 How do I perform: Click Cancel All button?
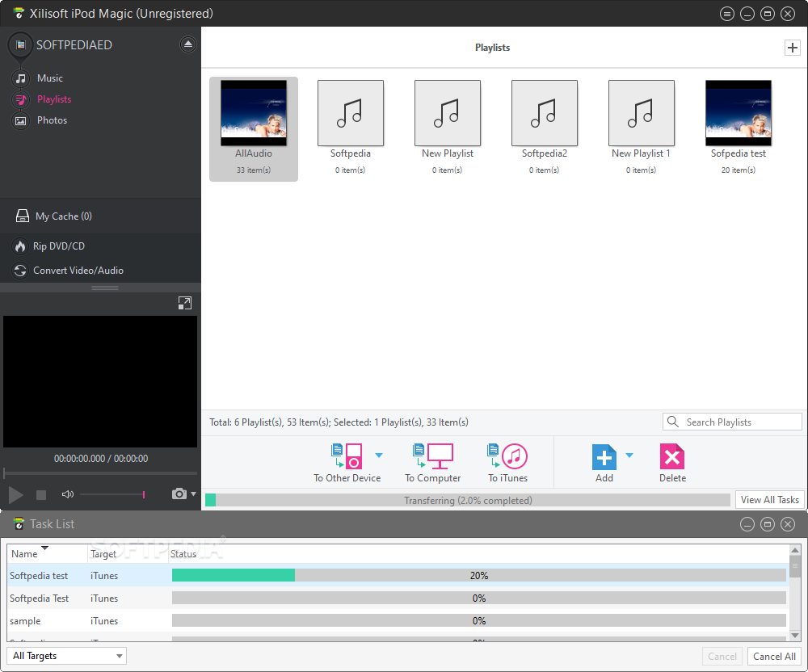(x=774, y=657)
